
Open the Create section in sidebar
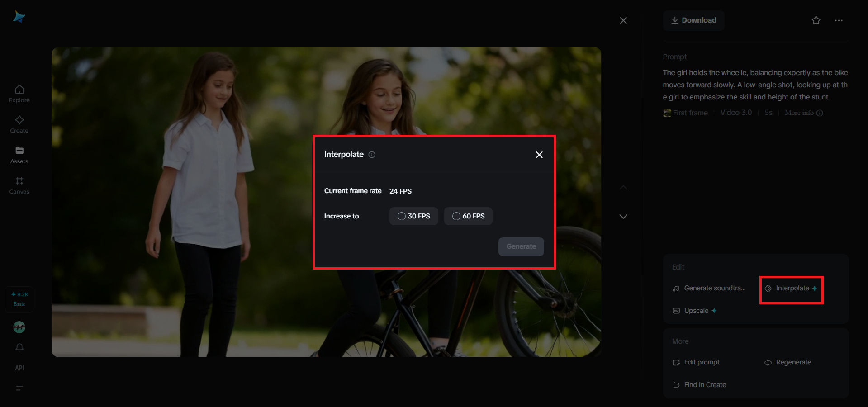coord(19,124)
